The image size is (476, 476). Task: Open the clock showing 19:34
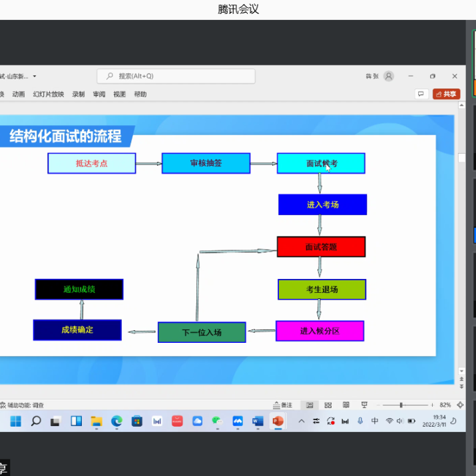(x=434, y=421)
